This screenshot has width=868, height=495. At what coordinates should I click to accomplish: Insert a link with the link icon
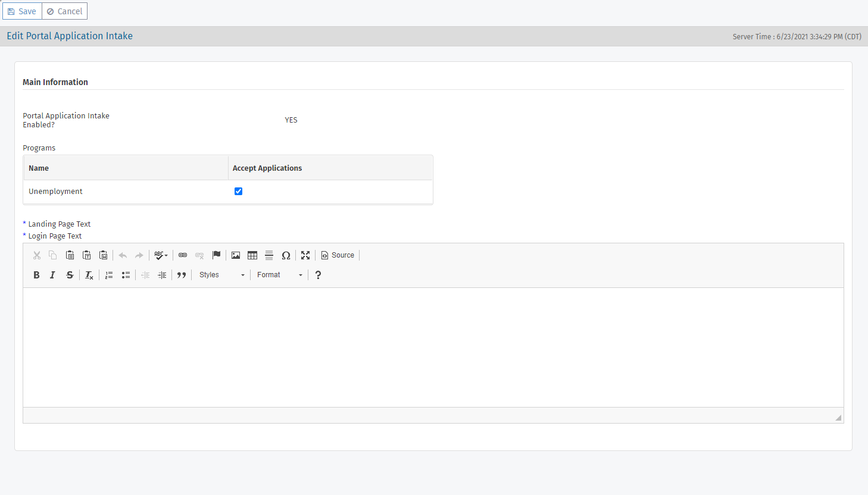(183, 255)
